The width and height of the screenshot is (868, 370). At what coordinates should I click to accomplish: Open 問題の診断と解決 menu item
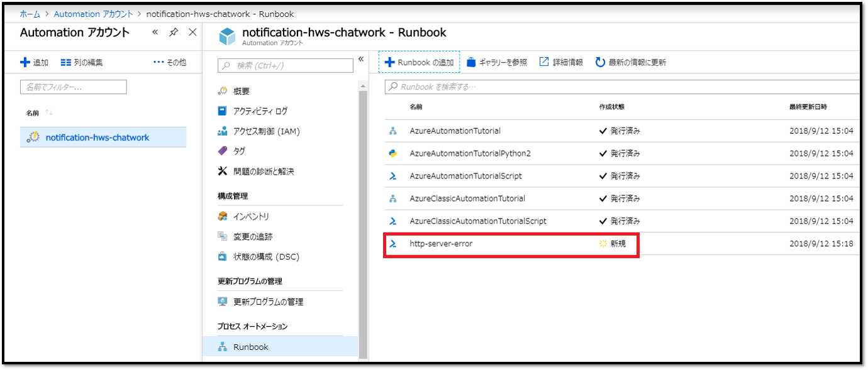tap(264, 171)
